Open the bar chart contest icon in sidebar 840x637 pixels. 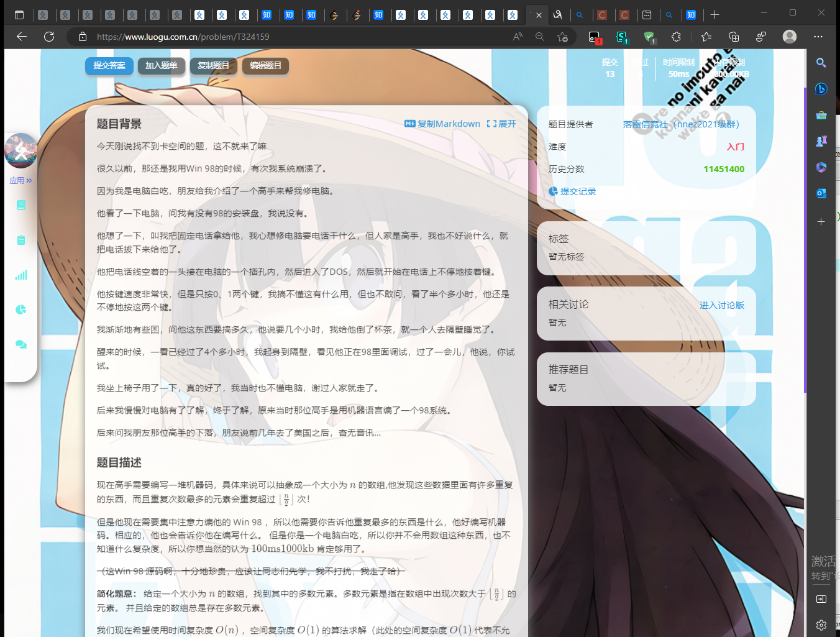(x=21, y=275)
